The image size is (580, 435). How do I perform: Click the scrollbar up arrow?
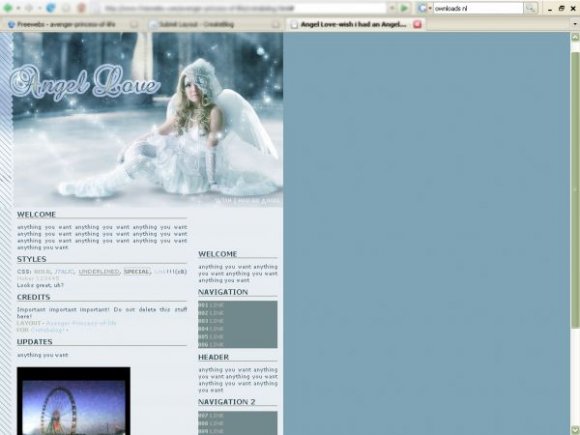[575, 37]
